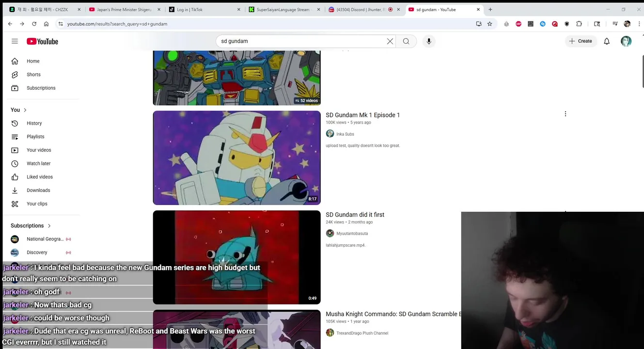The width and height of the screenshot is (644, 349).
Task: Open the shield extension icon
Action: pos(567,24)
